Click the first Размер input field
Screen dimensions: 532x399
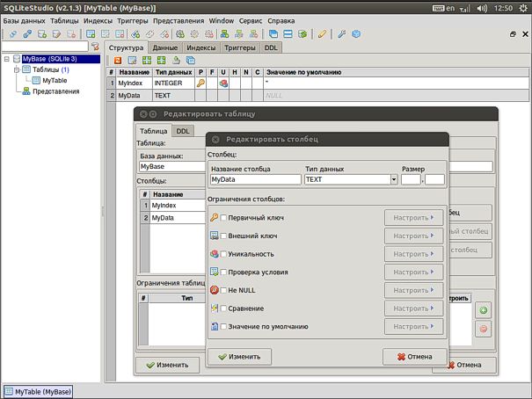tap(411, 179)
